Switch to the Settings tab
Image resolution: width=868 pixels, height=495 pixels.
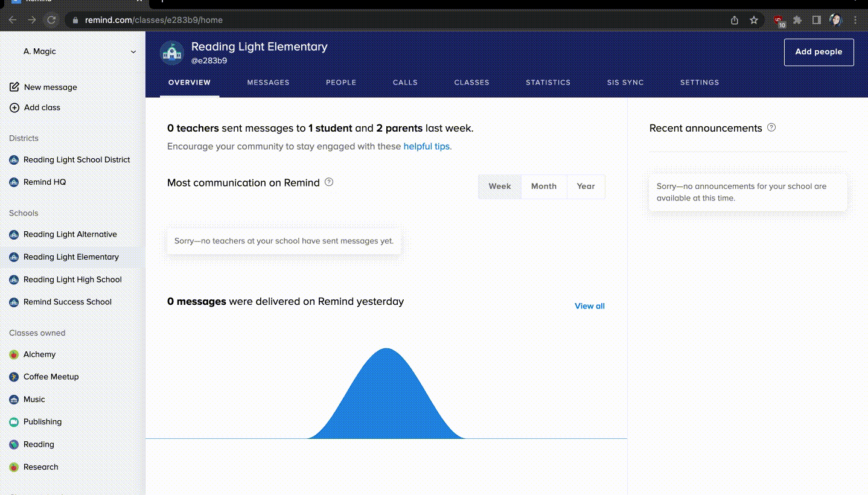coord(700,83)
